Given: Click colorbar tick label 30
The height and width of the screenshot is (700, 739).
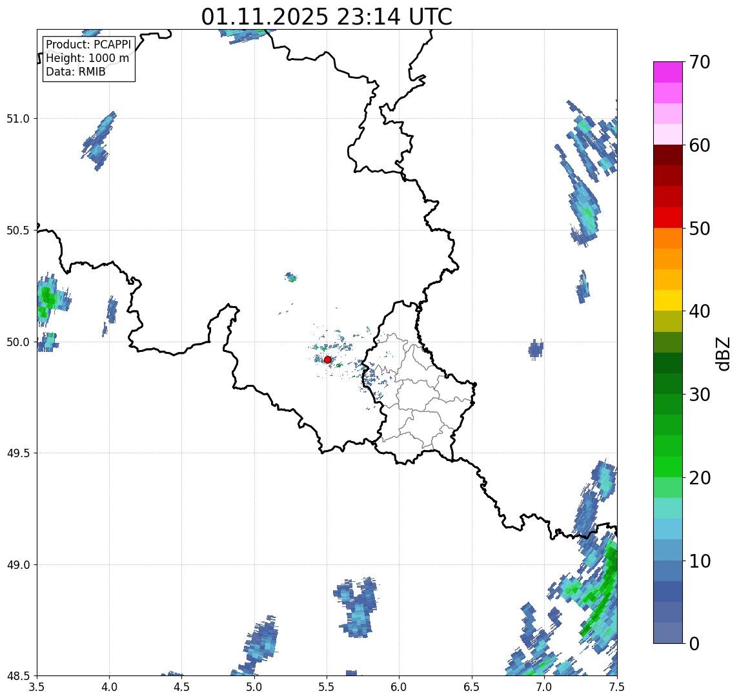Looking at the screenshot, I should click(700, 395).
